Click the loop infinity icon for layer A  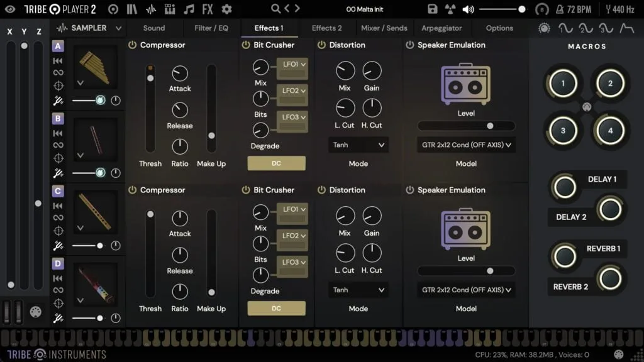58,73
